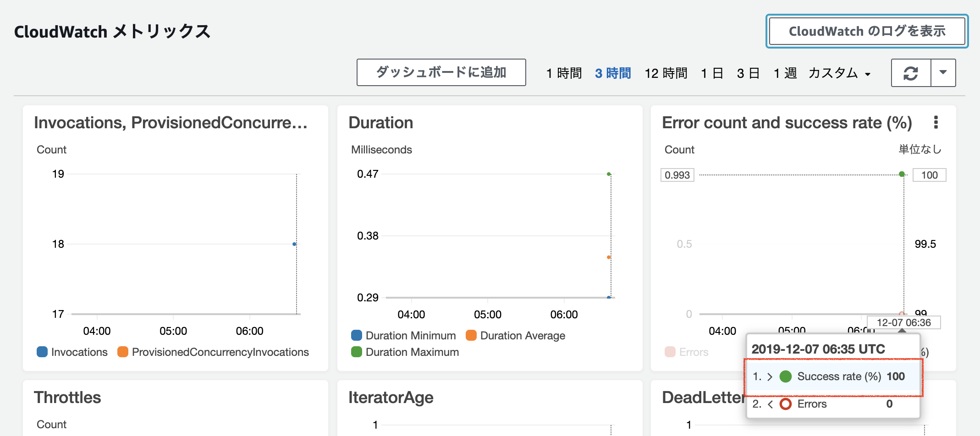The height and width of the screenshot is (436, 980).
Task: Click the IteratorAge widget title
Action: [391, 398]
